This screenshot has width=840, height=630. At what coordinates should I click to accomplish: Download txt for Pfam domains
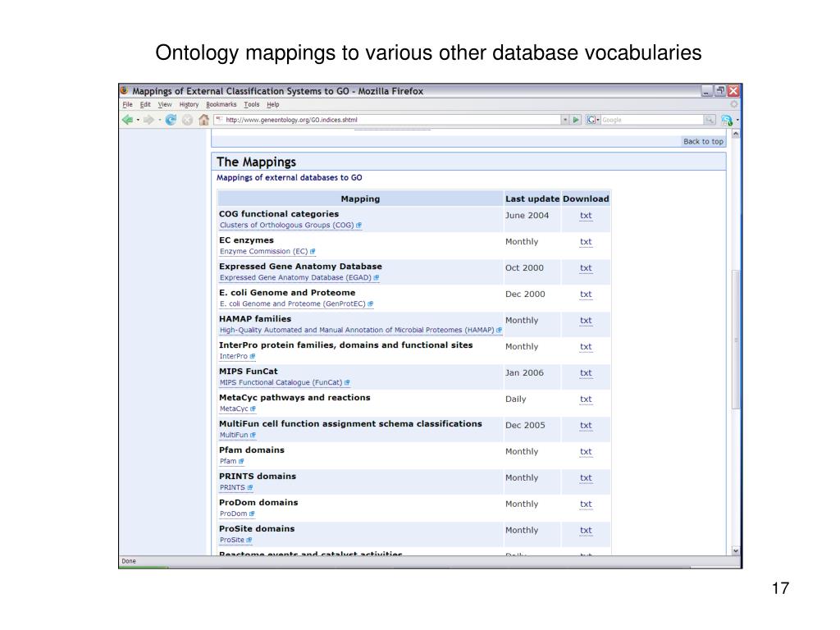(x=586, y=452)
